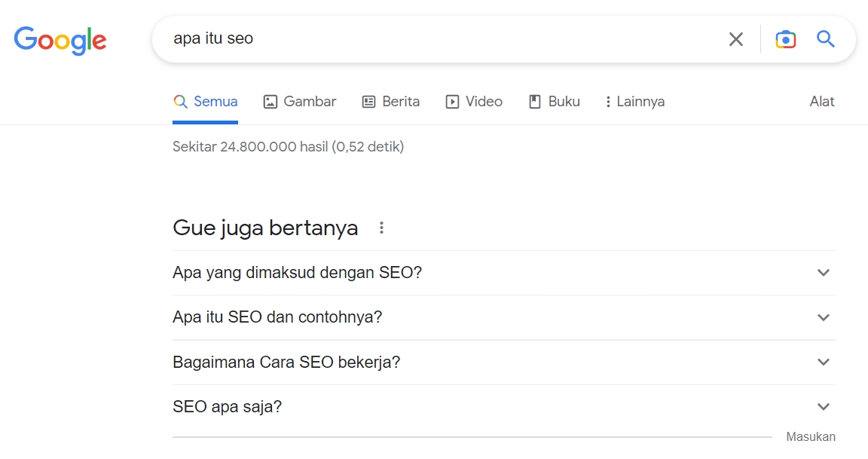Expand 'Apa itu SEO dan contohnya?' chevron
Viewport: 868px width, 459px height.
pos(823,317)
